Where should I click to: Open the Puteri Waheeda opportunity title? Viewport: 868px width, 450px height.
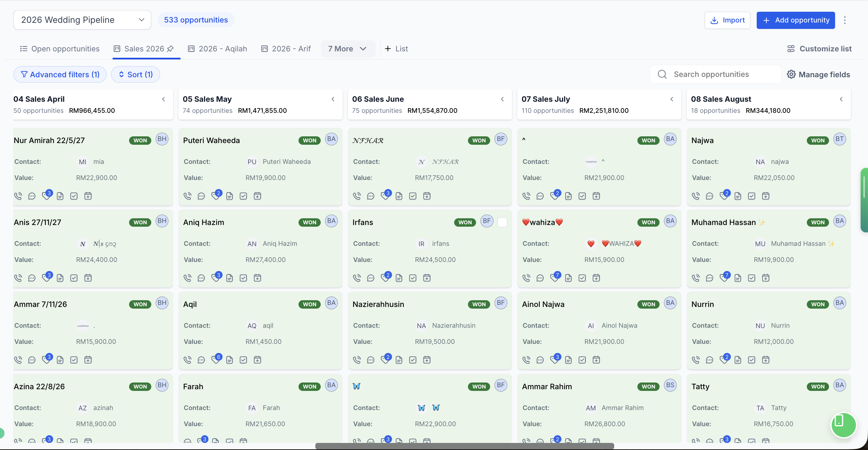(211, 140)
